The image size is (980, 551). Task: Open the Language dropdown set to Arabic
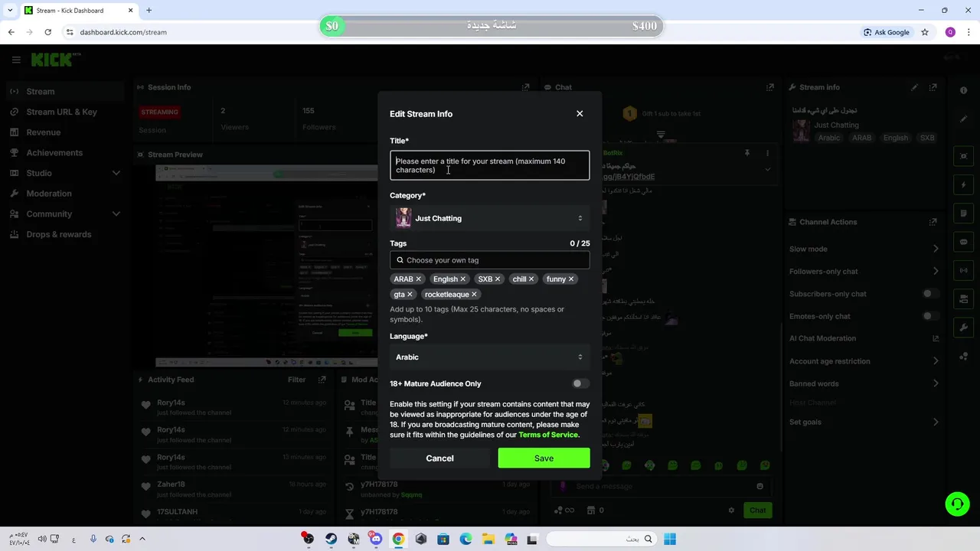[x=489, y=357]
